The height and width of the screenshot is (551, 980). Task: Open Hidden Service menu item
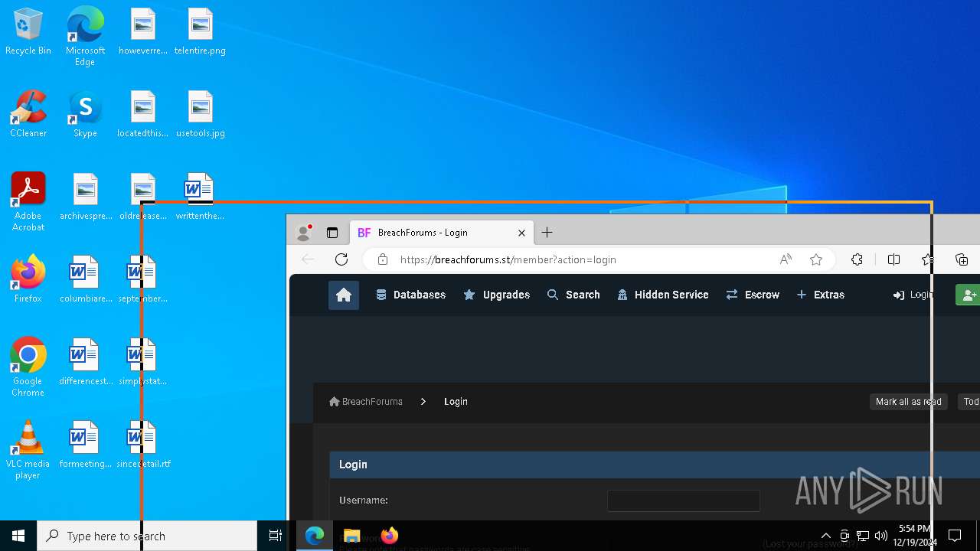coord(663,295)
